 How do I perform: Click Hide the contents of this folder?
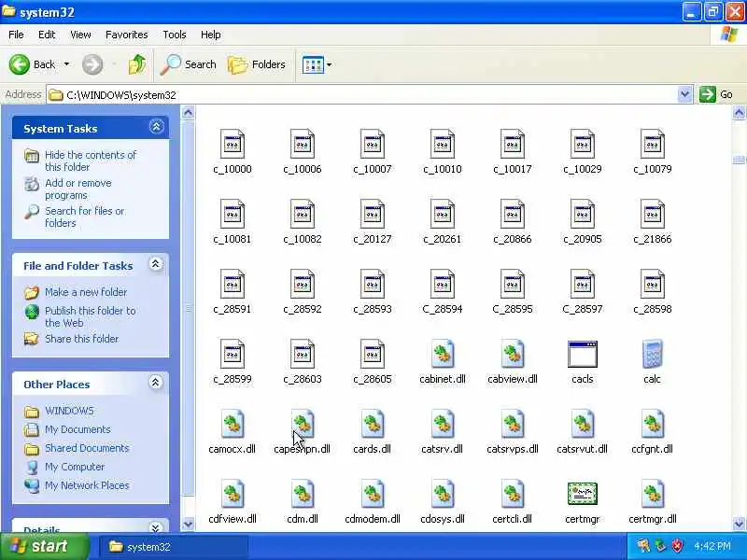click(90, 161)
